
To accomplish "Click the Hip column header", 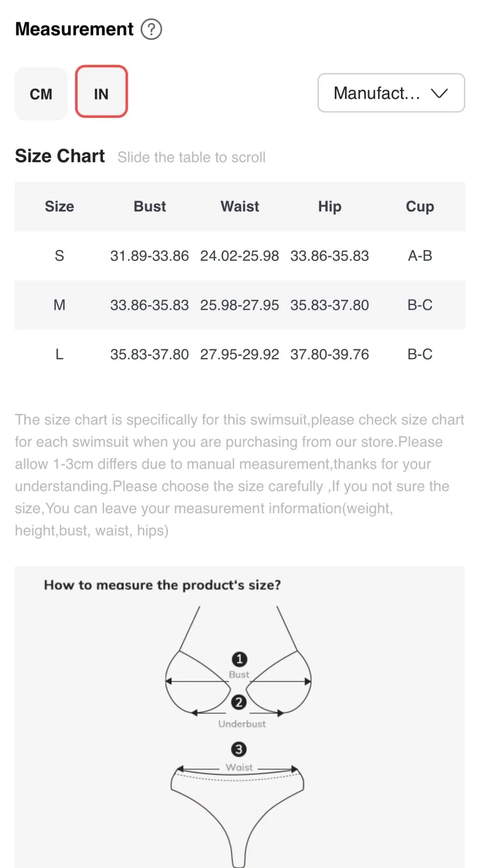I will (x=330, y=206).
